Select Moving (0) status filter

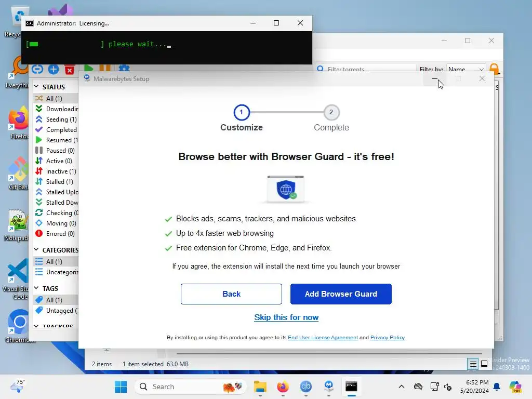56,223
